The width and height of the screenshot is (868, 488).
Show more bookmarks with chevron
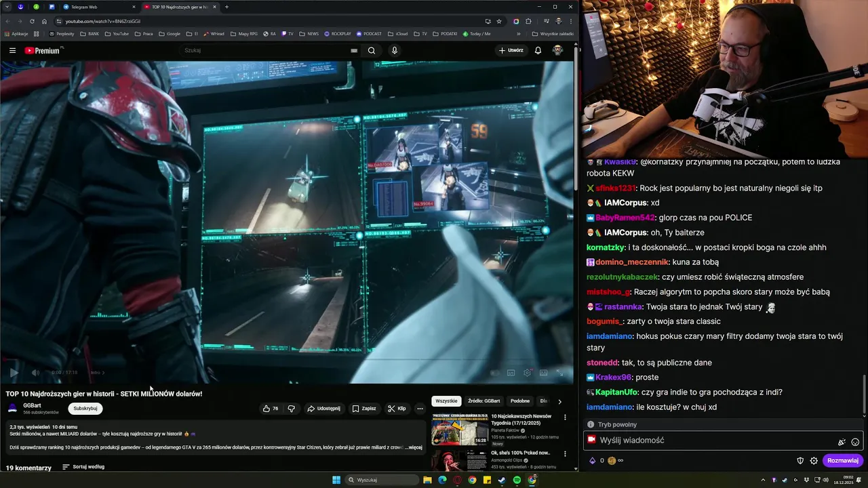(x=519, y=33)
